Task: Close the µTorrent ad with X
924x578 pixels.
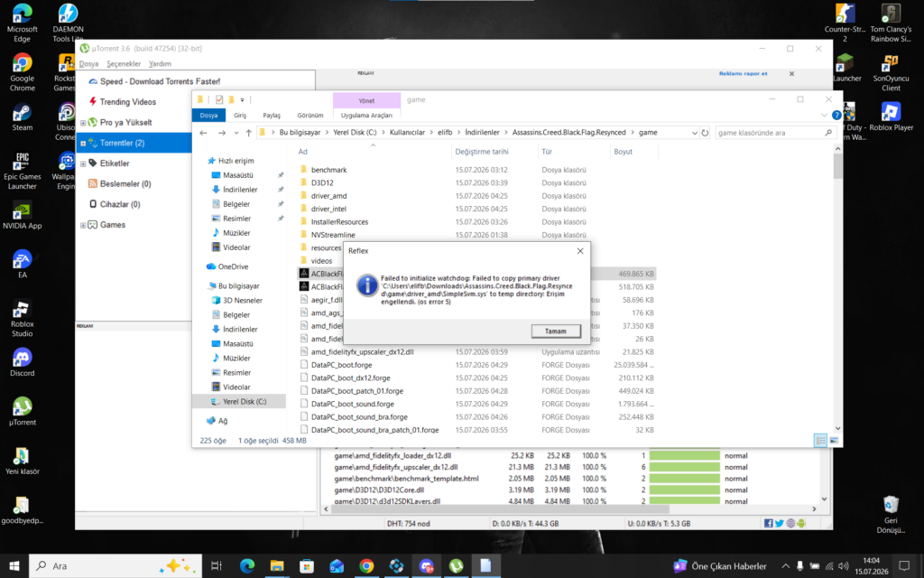Action: (791, 74)
